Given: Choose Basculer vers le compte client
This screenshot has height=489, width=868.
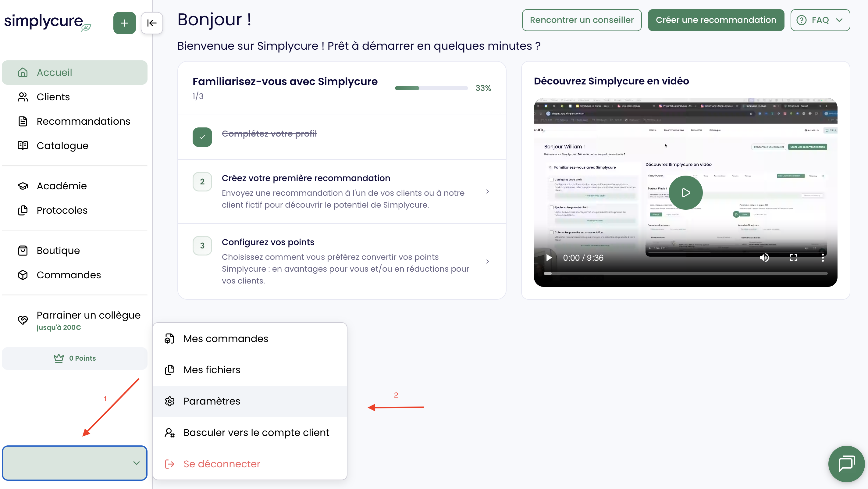Looking at the screenshot, I should [250, 433].
